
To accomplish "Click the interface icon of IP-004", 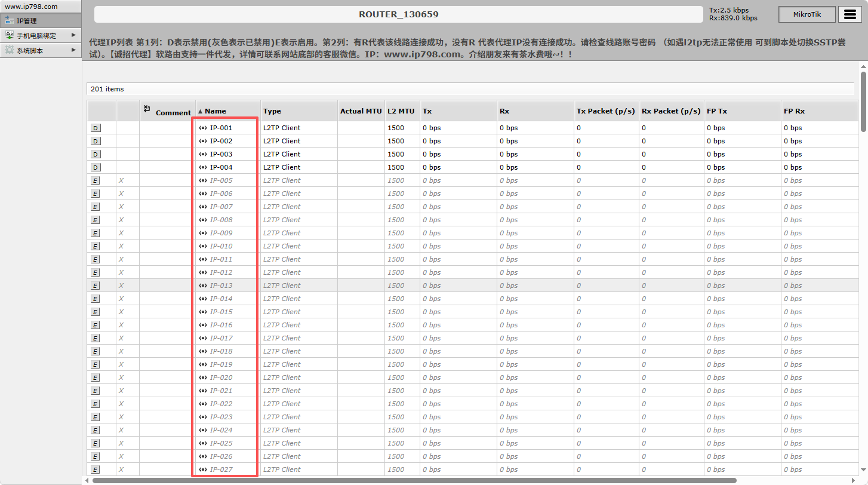I will pos(203,167).
